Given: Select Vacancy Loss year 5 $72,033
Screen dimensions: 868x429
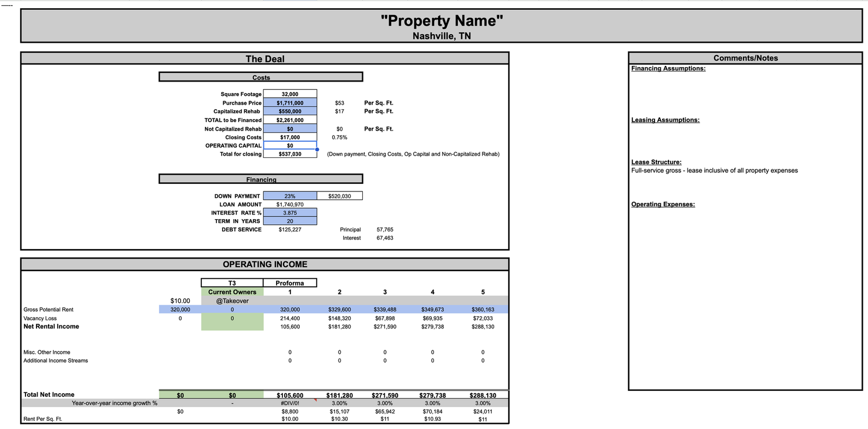Looking at the screenshot, I should (x=483, y=319).
